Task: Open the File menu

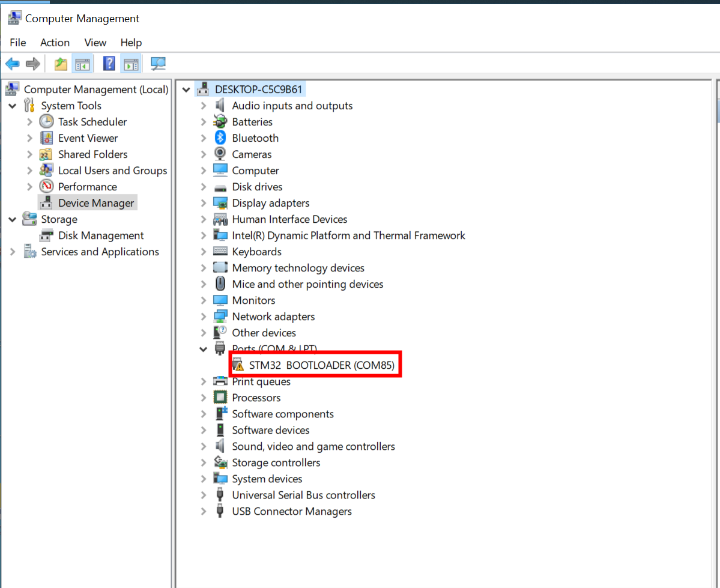Action: point(18,43)
